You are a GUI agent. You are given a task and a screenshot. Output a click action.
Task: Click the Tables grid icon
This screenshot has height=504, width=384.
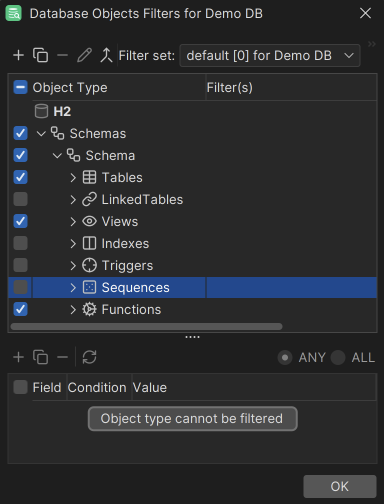89,177
